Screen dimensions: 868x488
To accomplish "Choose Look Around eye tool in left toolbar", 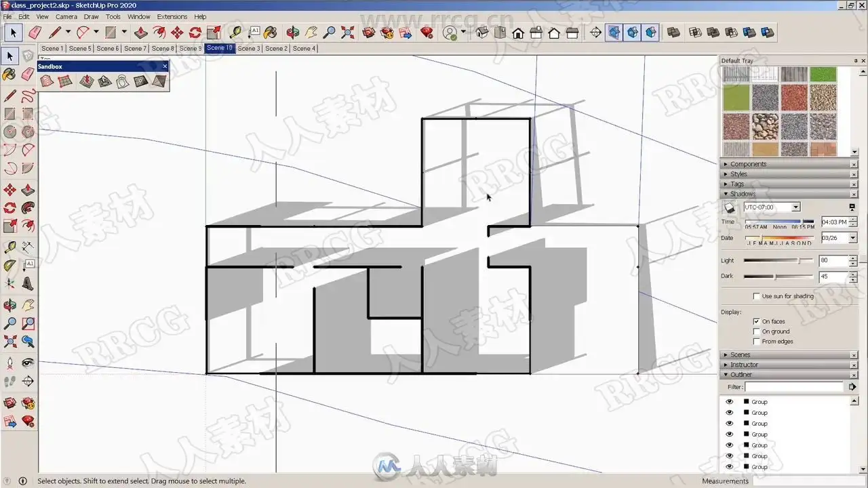I will click(28, 363).
